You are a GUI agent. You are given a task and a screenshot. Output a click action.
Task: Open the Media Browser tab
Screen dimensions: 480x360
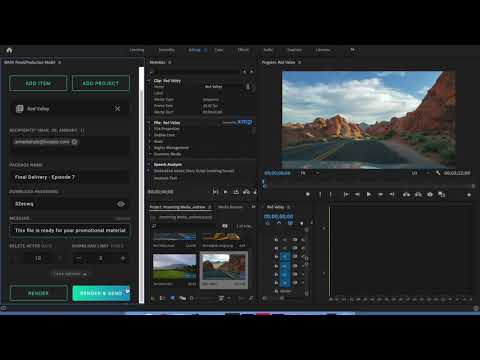coord(230,207)
